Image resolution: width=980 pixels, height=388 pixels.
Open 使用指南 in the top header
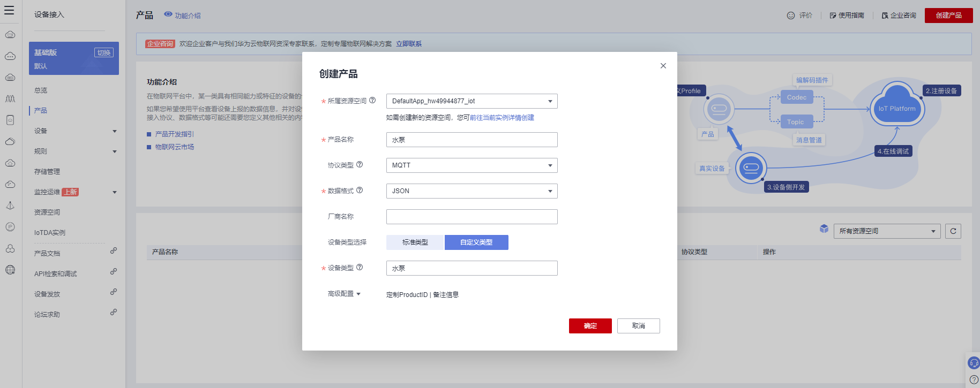pos(847,16)
